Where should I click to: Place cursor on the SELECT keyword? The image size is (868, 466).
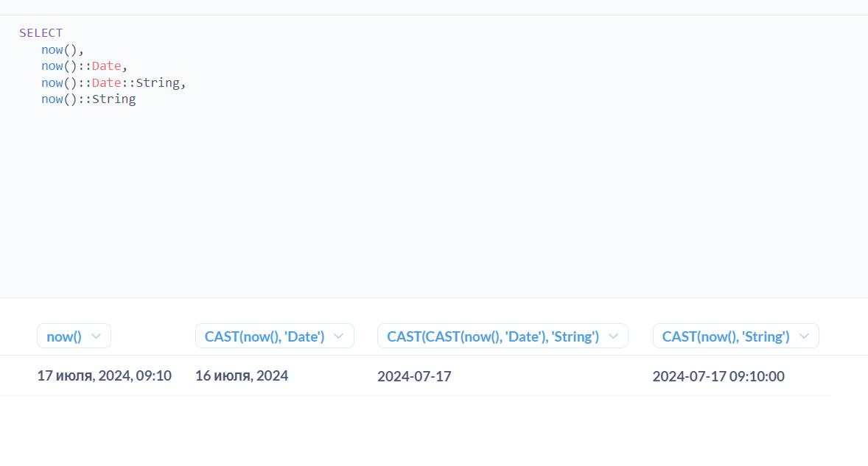[41, 33]
